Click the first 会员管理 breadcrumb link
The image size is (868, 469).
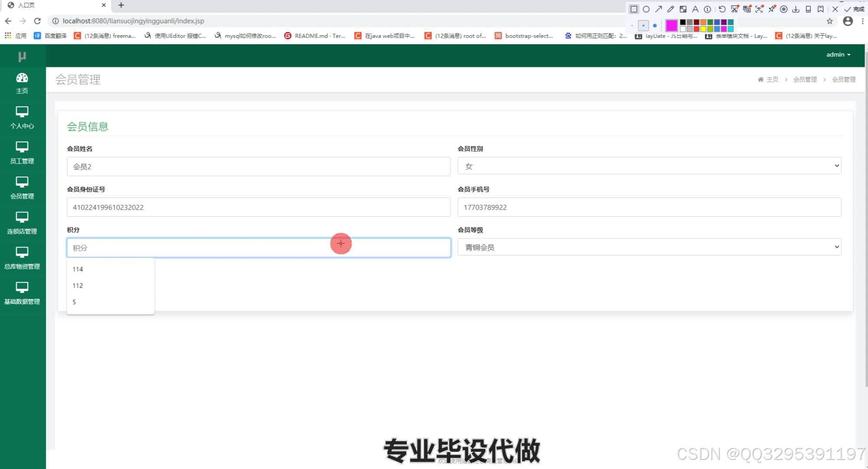(805, 79)
